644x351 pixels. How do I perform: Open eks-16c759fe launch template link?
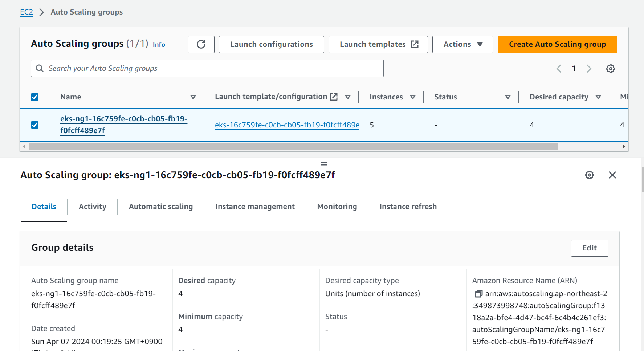(x=287, y=125)
